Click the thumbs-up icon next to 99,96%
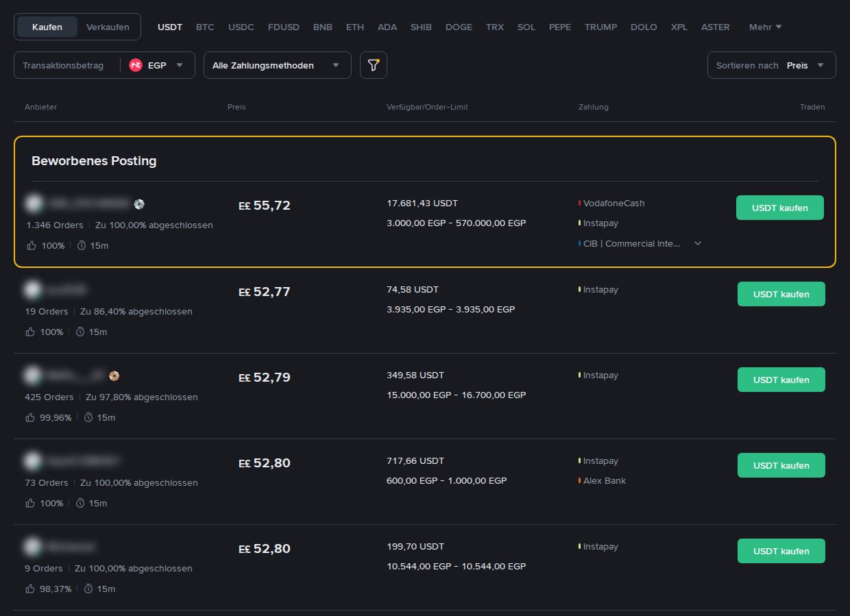The image size is (850, 616). click(30, 417)
